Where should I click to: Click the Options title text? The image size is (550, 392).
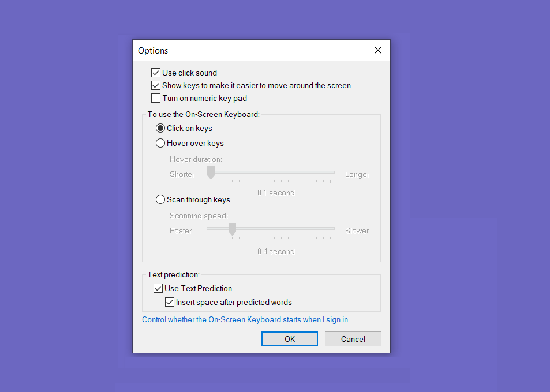(x=153, y=51)
